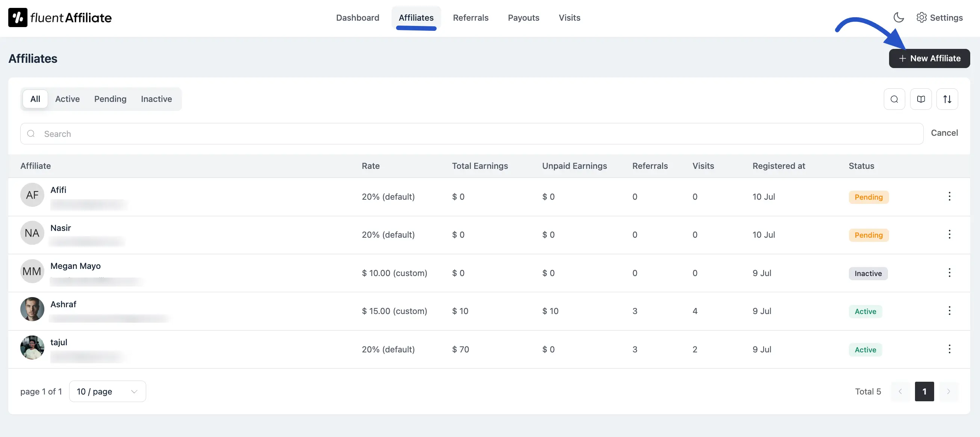Toggle dark mode moon icon

898,18
